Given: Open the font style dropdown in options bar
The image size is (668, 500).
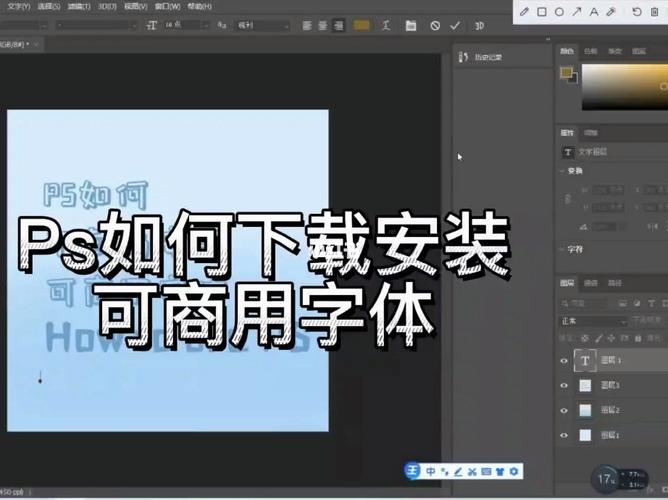Looking at the screenshot, I should 97,26.
